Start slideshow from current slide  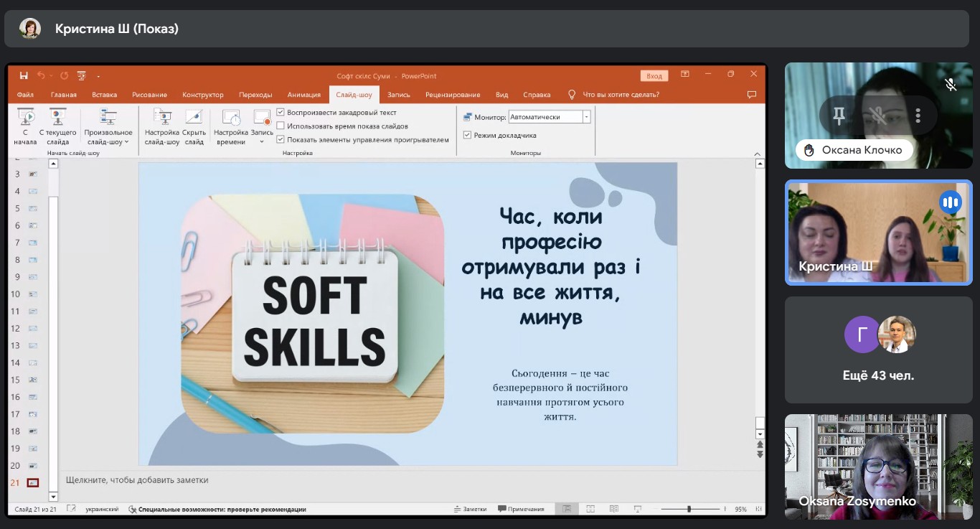click(57, 117)
